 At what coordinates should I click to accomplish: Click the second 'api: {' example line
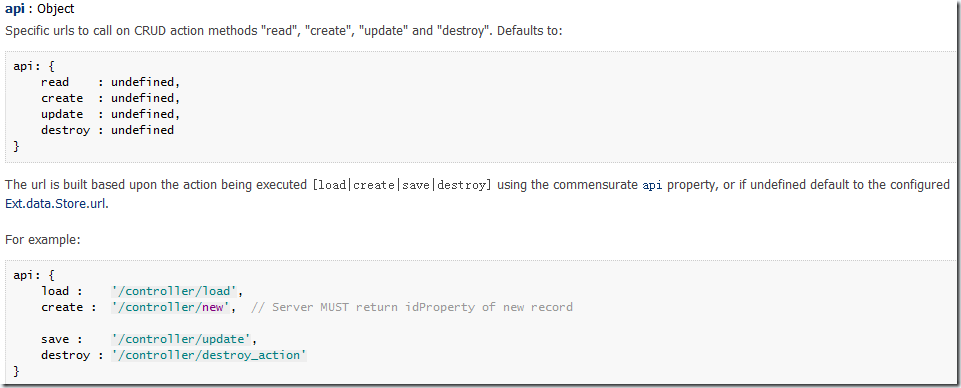(34, 275)
